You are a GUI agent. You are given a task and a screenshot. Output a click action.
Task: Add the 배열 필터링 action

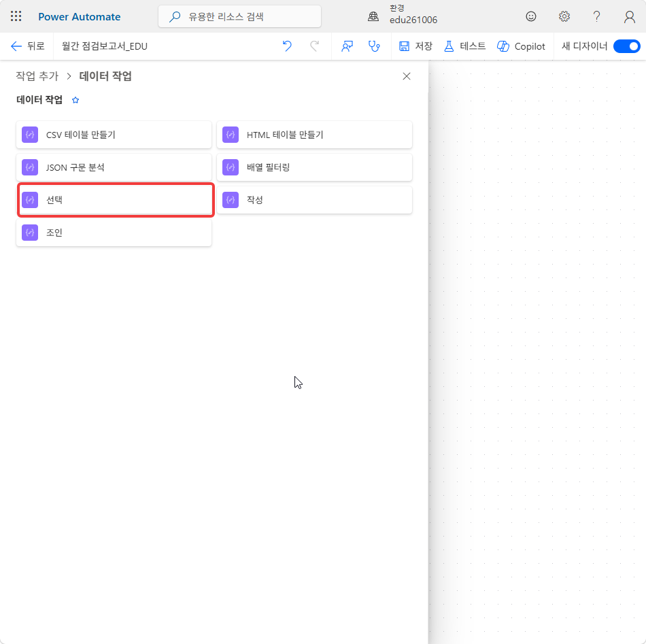(x=314, y=167)
